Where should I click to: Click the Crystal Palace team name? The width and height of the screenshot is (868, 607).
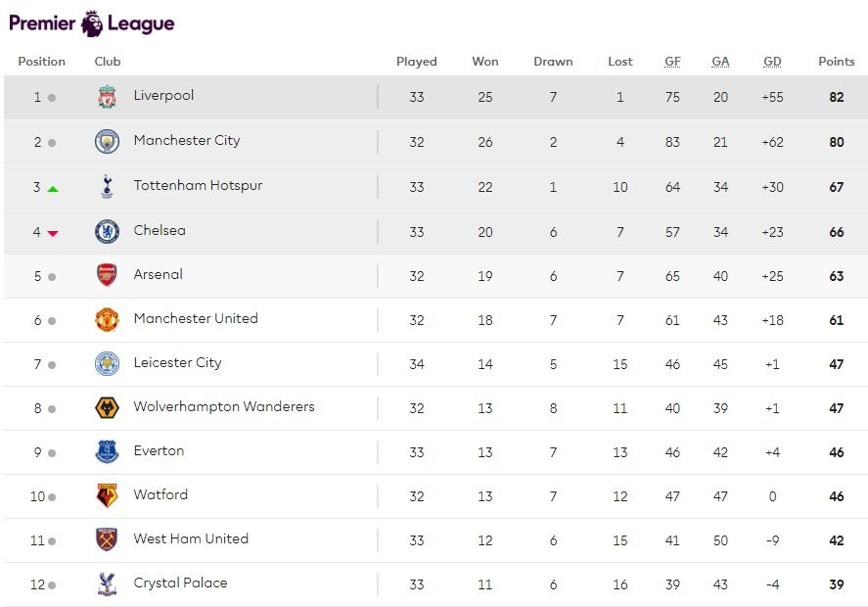(179, 584)
